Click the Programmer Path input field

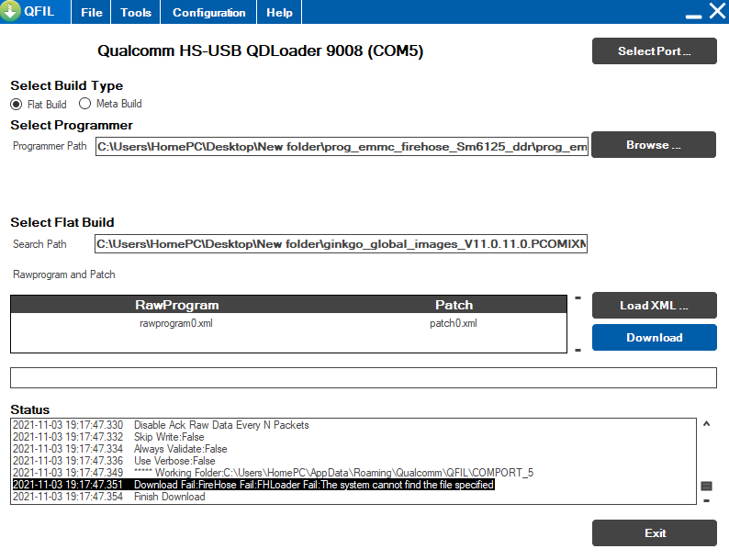click(342, 146)
